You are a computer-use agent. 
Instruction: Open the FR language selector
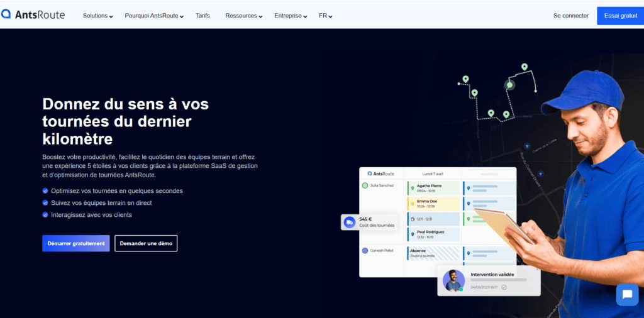(x=325, y=16)
